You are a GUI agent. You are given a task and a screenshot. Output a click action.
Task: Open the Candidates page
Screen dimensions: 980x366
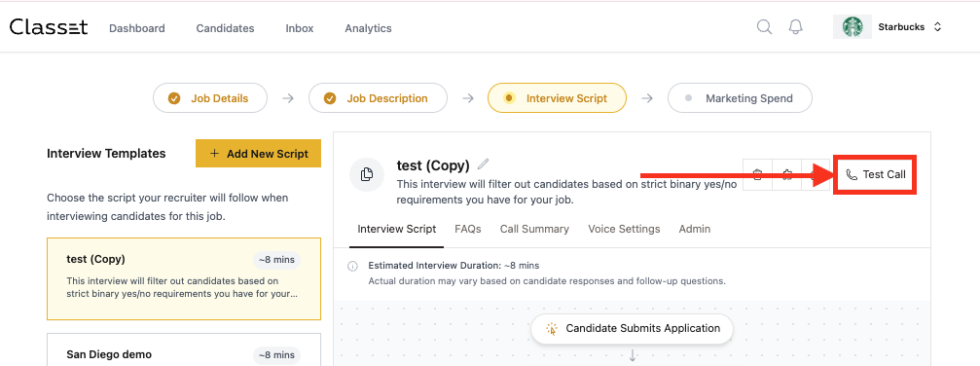tap(225, 28)
